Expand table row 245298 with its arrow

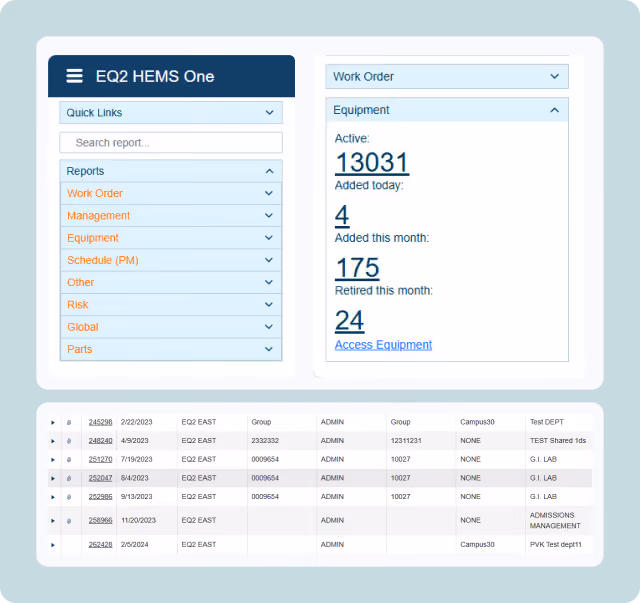(53, 423)
